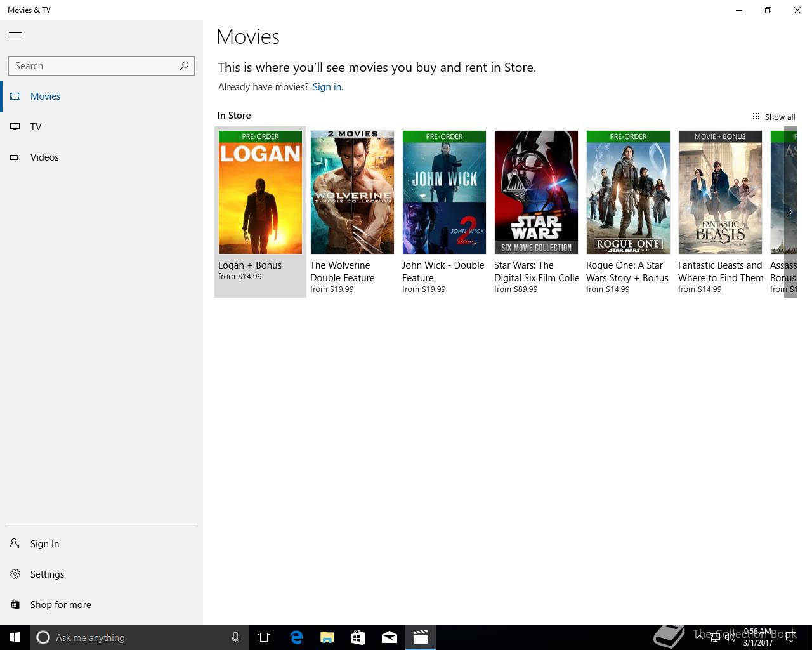This screenshot has height=650, width=812.
Task: Click Cortana microphone icon
Action: pyautogui.click(x=235, y=637)
